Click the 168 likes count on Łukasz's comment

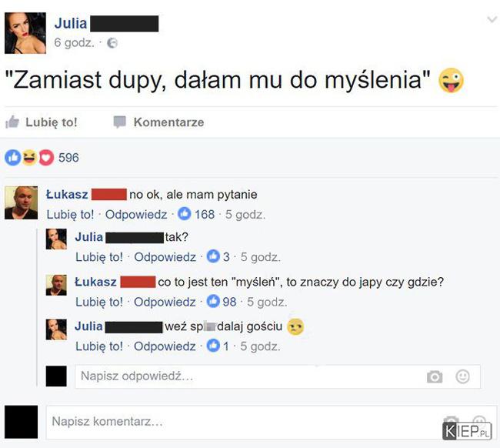pos(205,215)
